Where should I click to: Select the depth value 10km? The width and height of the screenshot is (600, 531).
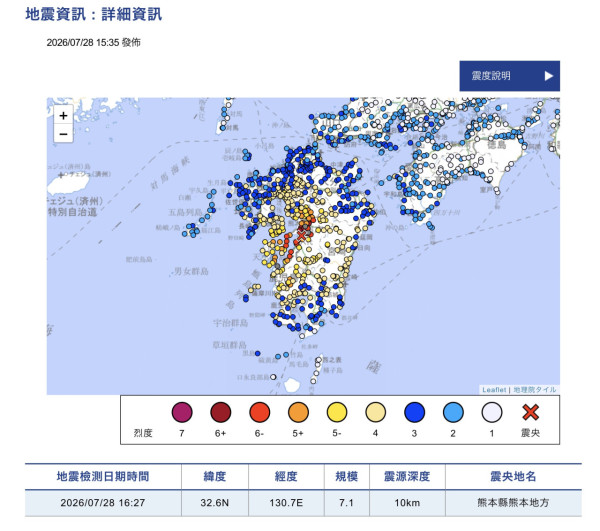pos(407,502)
